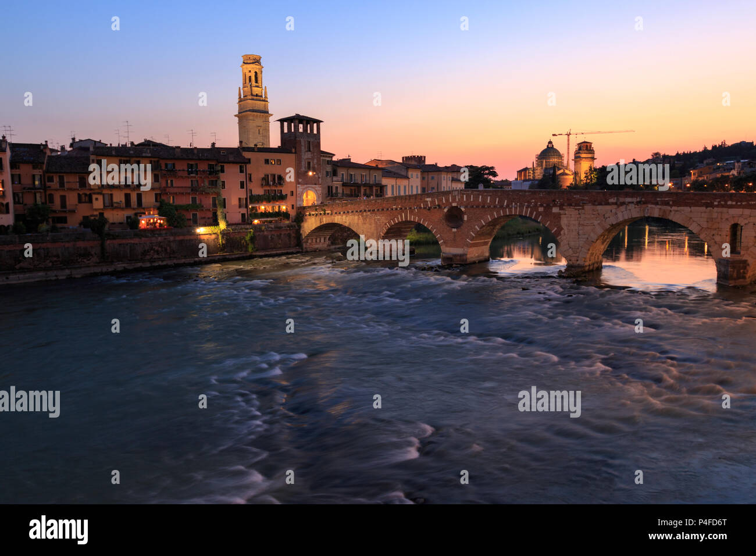Click the alamy watermark on lower-right water
Screen dimensions: 756x556
550,401
